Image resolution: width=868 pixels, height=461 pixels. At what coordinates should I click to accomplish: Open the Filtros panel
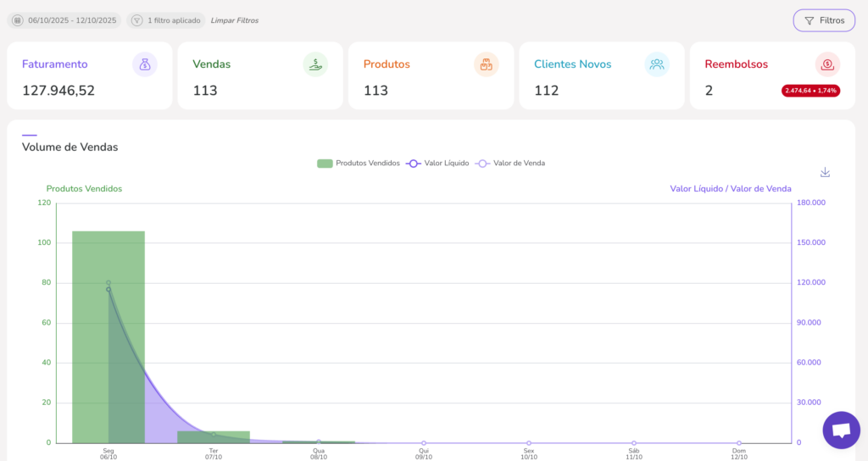(824, 20)
